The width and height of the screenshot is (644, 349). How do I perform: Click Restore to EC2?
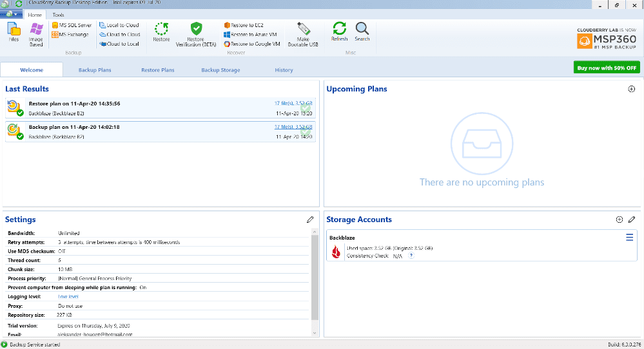[x=244, y=25]
